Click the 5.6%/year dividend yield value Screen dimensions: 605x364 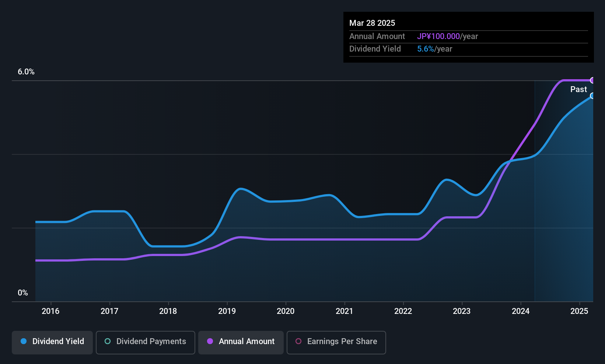[434, 49]
